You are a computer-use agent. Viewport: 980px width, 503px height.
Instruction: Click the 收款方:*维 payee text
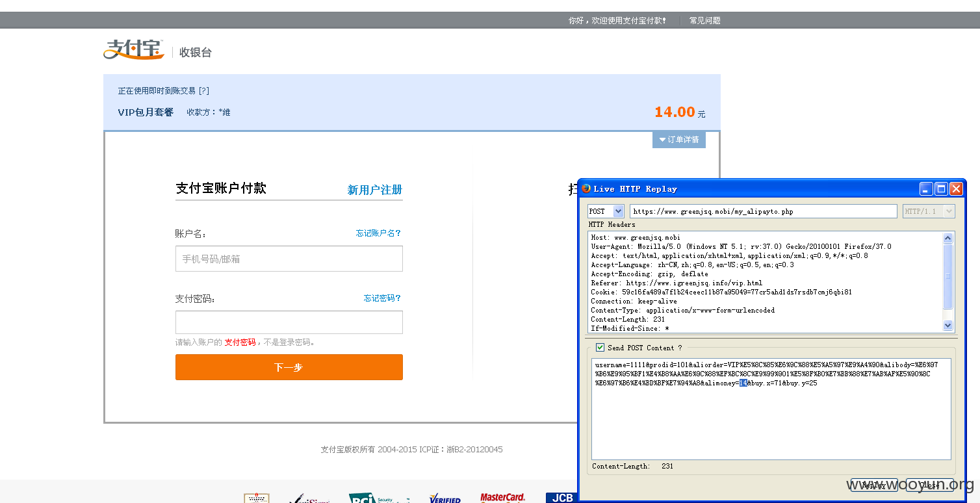coord(209,112)
